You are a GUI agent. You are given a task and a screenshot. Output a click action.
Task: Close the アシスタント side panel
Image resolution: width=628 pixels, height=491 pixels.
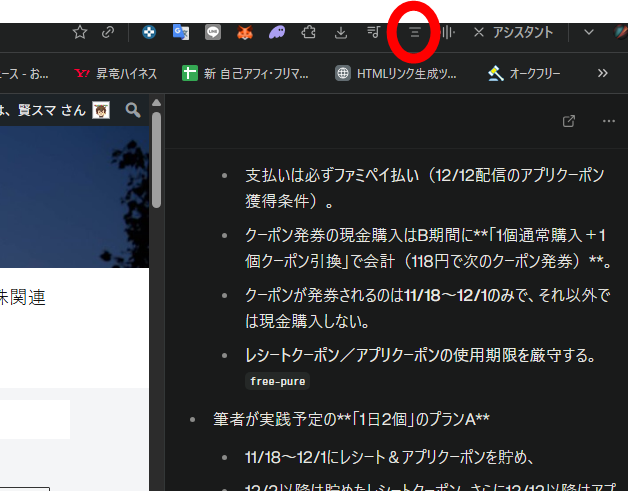[479, 32]
